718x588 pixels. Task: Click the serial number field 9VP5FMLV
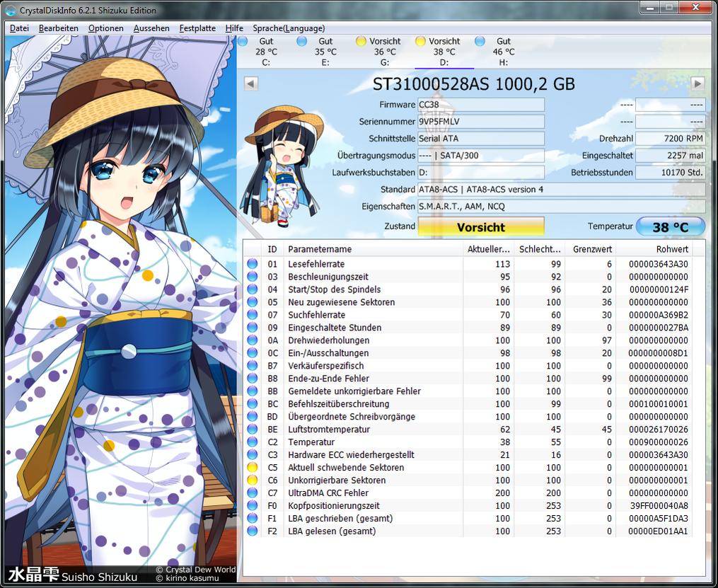pyautogui.click(x=481, y=122)
